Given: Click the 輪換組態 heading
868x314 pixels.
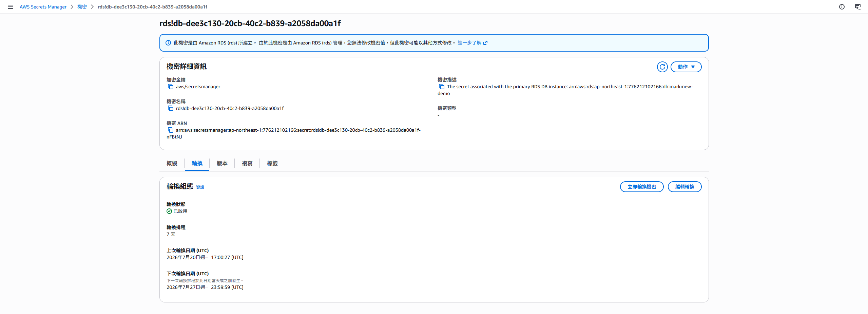Looking at the screenshot, I should [180, 186].
